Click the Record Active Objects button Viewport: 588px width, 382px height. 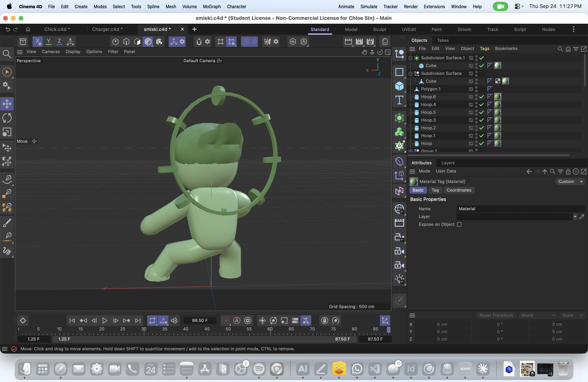[226, 321]
